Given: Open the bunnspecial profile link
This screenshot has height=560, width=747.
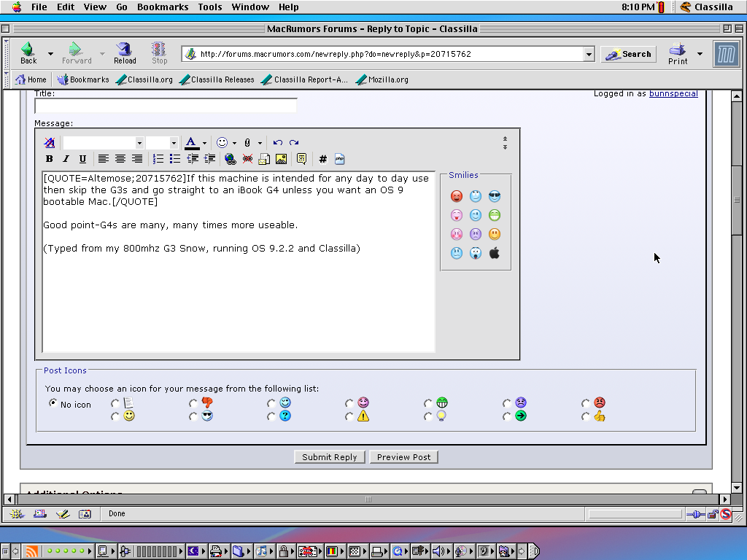Looking at the screenshot, I should point(673,93).
